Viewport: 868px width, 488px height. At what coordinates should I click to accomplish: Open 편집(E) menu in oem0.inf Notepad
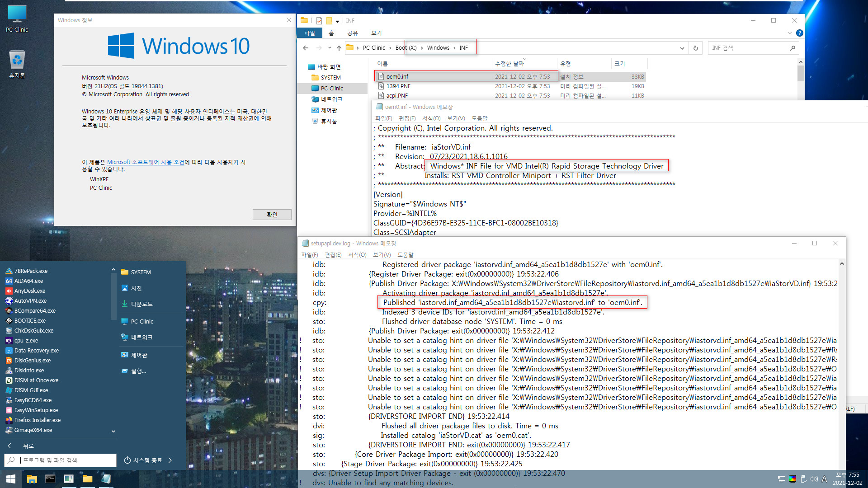pyautogui.click(x=407, y=118)
